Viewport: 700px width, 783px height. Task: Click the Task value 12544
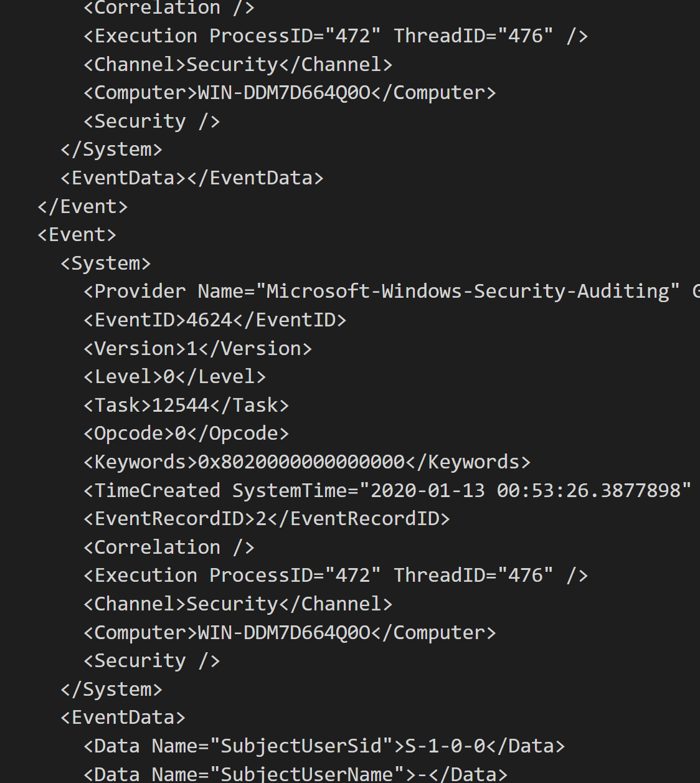pyautogui.click(x=181, y=406)
